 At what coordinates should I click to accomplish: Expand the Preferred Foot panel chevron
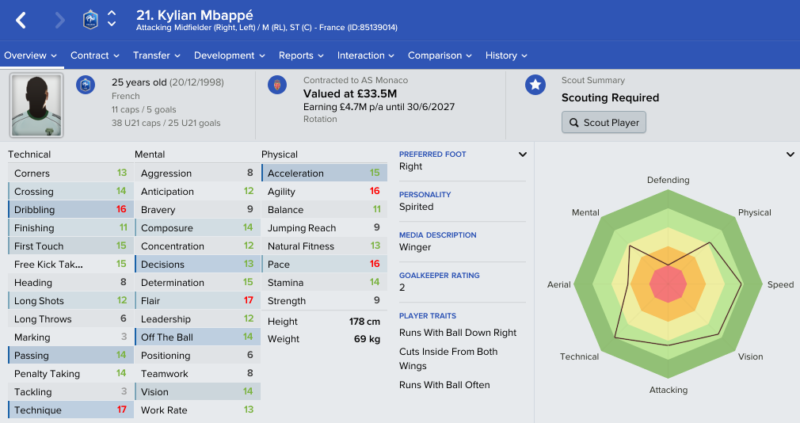click(x=522, y=155)
